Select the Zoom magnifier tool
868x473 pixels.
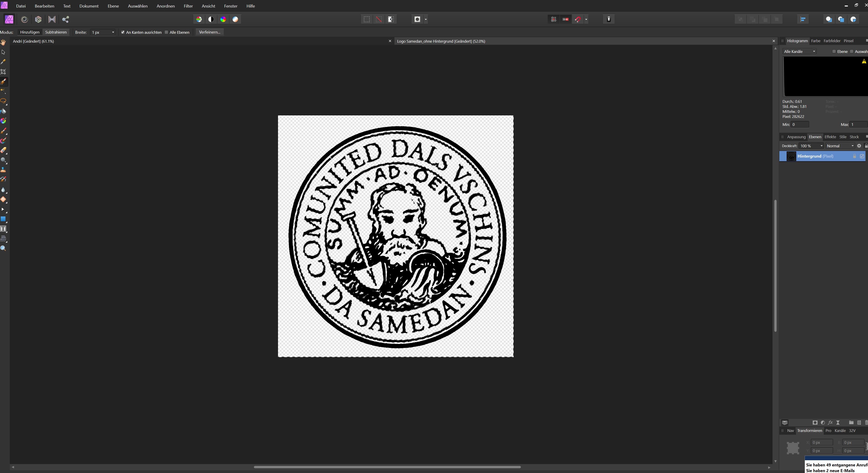click(x=3, y=248)
